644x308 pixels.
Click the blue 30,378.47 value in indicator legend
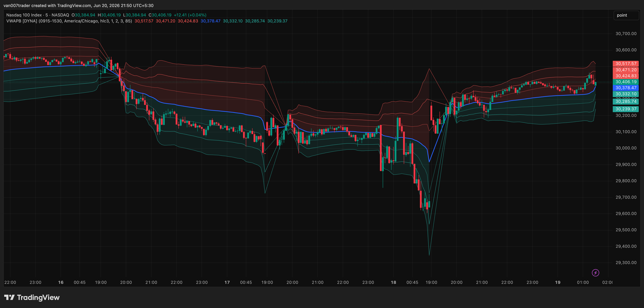(211, 21)
